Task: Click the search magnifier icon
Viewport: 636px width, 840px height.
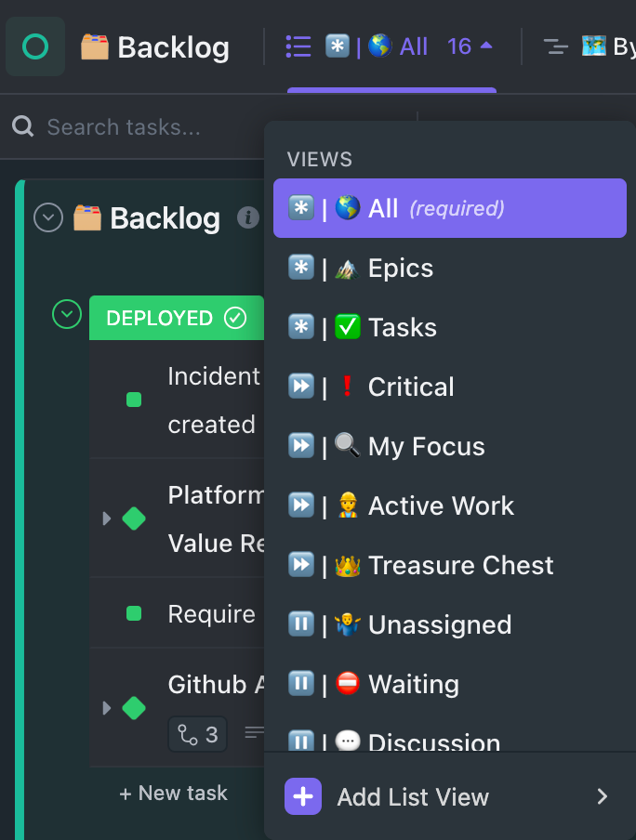Action: point(22,126)
